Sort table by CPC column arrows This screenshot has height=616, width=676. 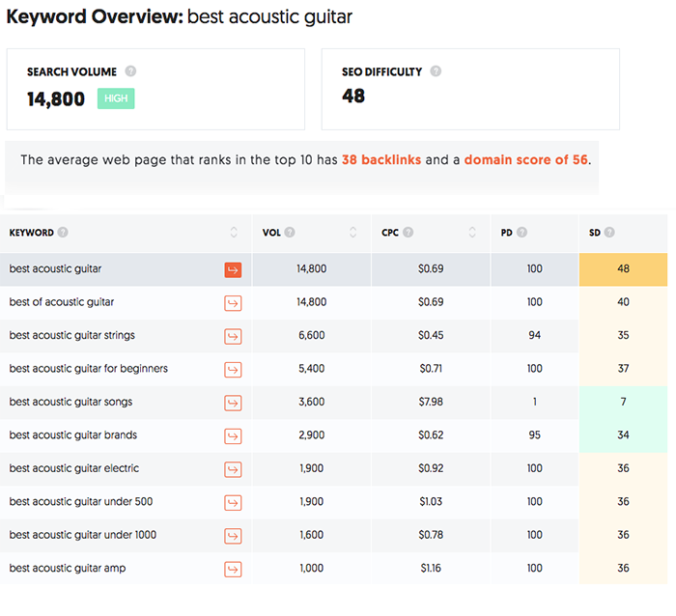tap(472, 233)
